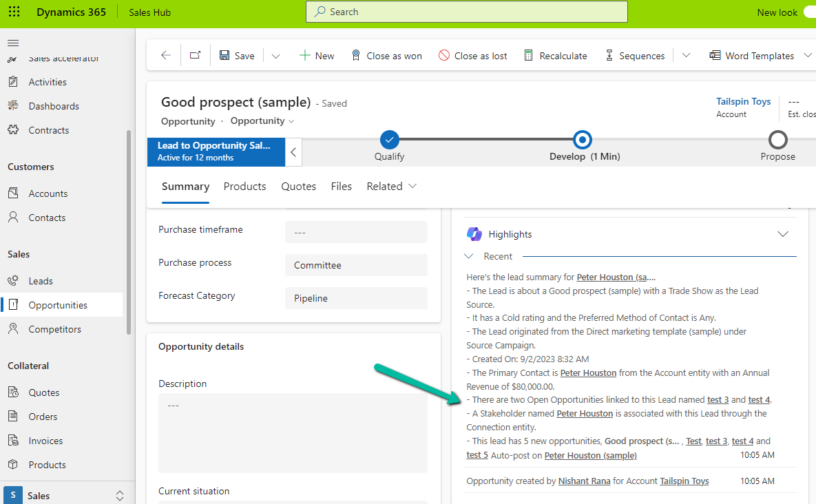Click the Copilot icon beside Highlights
The width and height of the screenshot is (816, 504).
click(474, 233)
